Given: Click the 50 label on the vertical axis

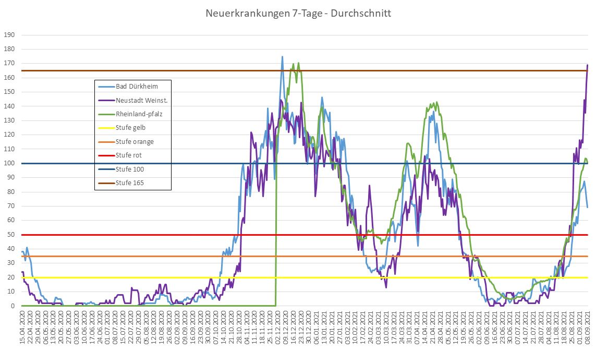Looking at the screenshot, I should tap(10, 235).
